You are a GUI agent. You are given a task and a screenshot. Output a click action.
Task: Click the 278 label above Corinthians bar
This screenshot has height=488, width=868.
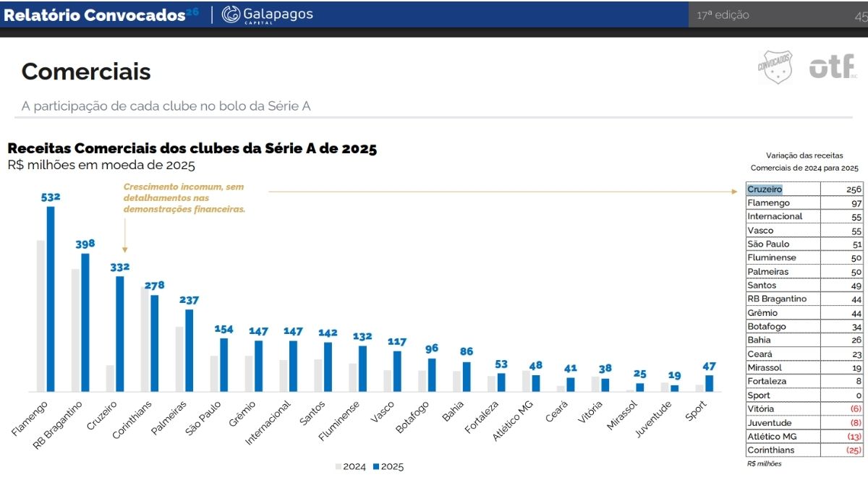(154, 286)
